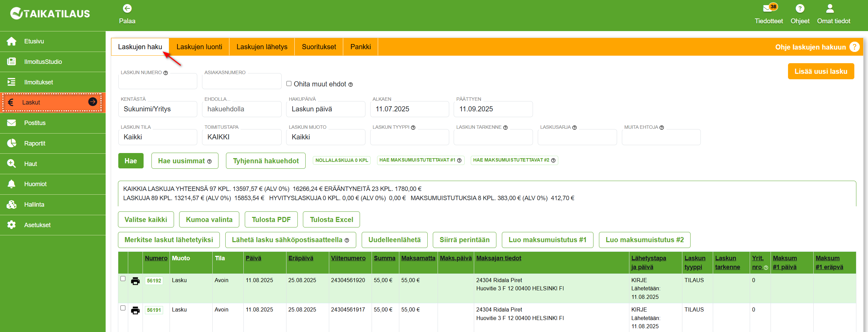Click printer icon for invoice 56192
This screenshot has height=332, width=868.
[x=135, y=281]
